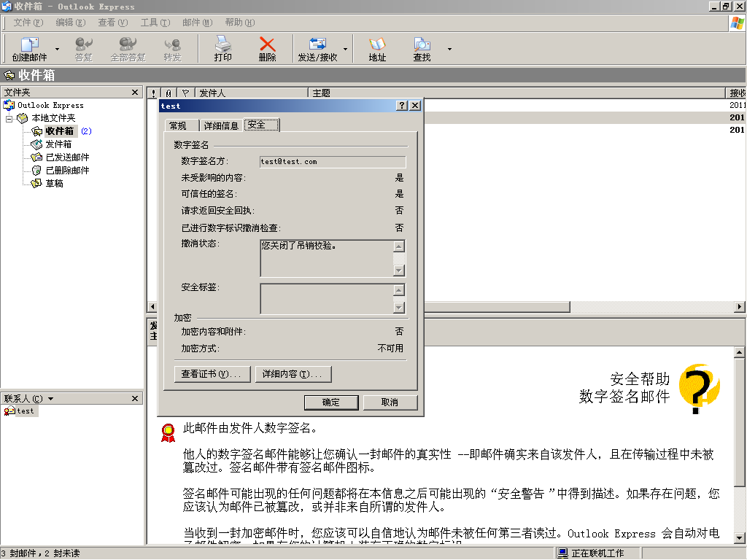This screenshot has height=560, width=747.
Task: Open the 联系人(C) dropdown
Action: (50, 399)
